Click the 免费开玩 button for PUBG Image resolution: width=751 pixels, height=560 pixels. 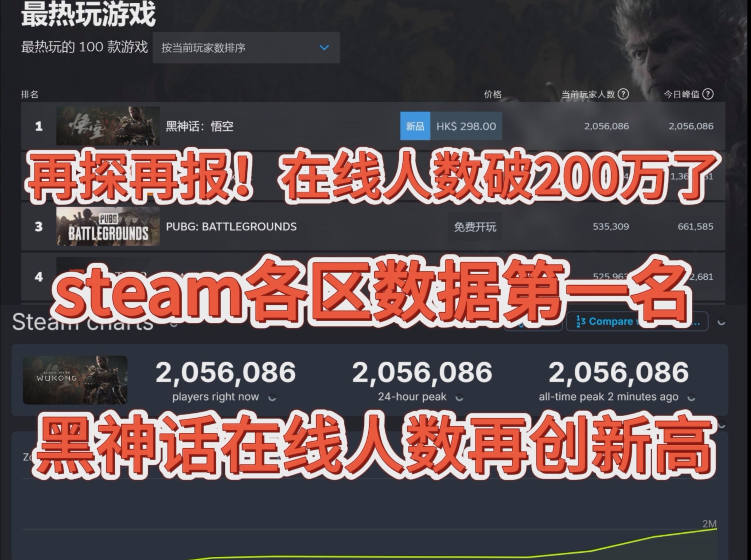coord(475,227)
